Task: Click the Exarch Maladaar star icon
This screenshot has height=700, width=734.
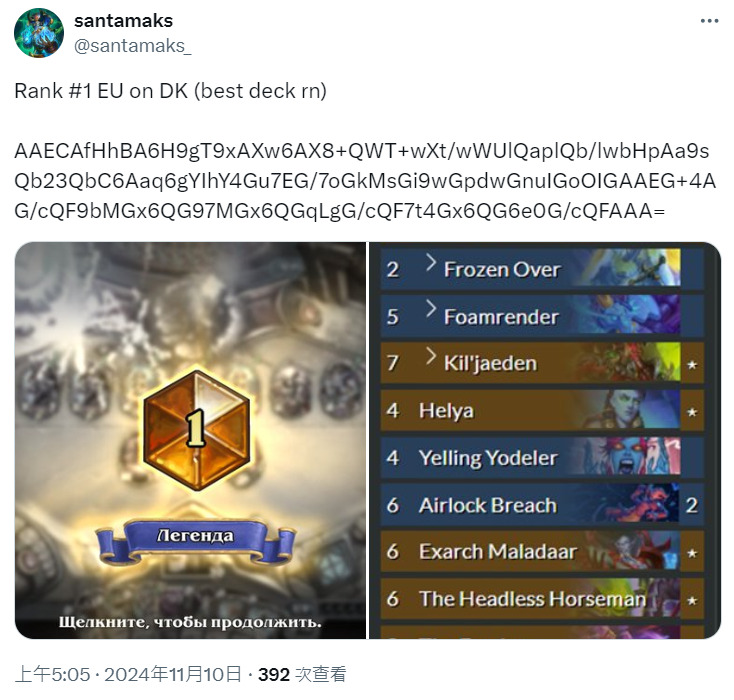Action: pos(692,553)
